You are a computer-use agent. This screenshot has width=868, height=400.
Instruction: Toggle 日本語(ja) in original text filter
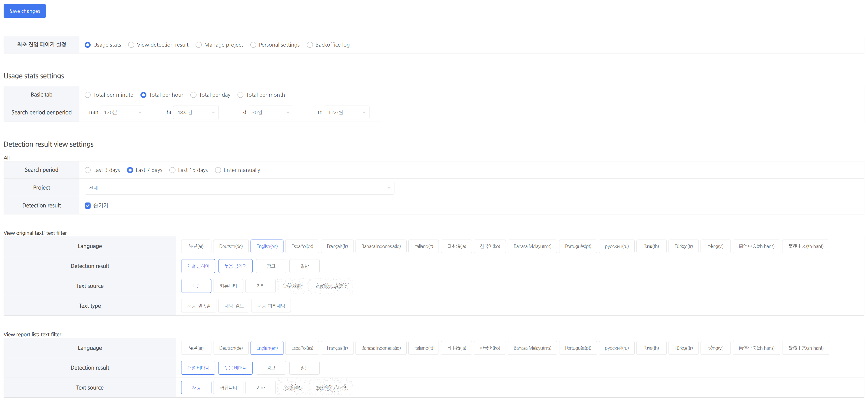pos(456,246)
